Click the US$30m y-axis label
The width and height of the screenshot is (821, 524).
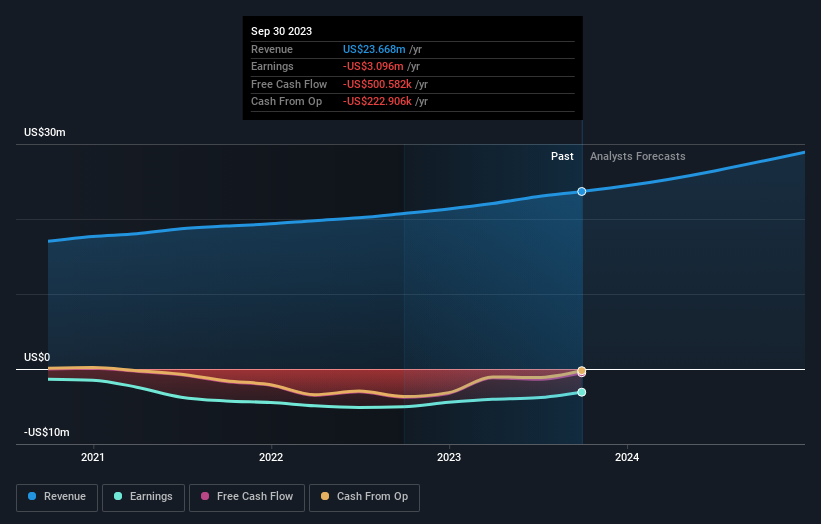point(45,132)
